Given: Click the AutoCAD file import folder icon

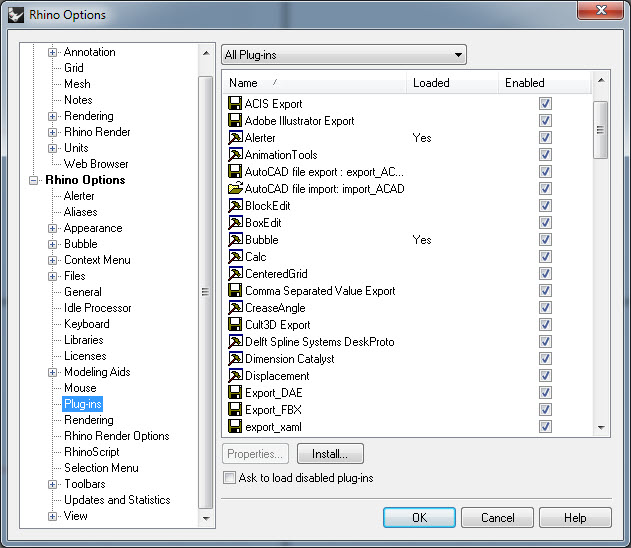Looking at the screenshot, I should point(235,188).
